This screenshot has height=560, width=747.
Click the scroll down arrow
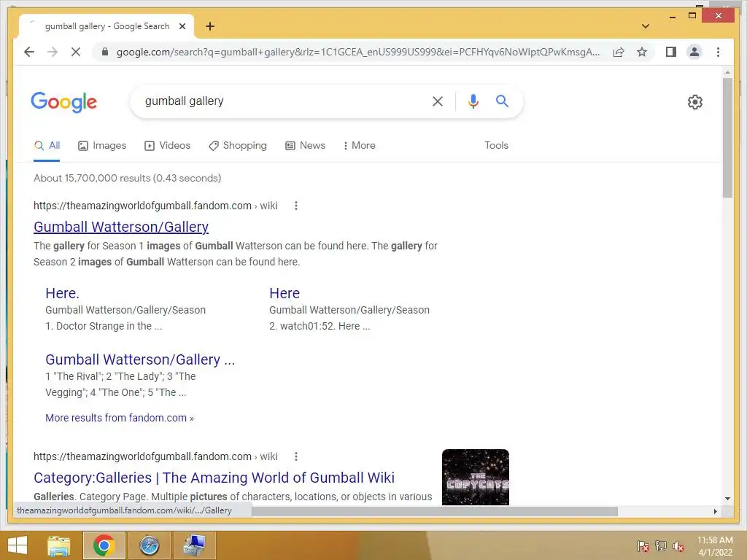pyautogui.click(x=727, y=499)
